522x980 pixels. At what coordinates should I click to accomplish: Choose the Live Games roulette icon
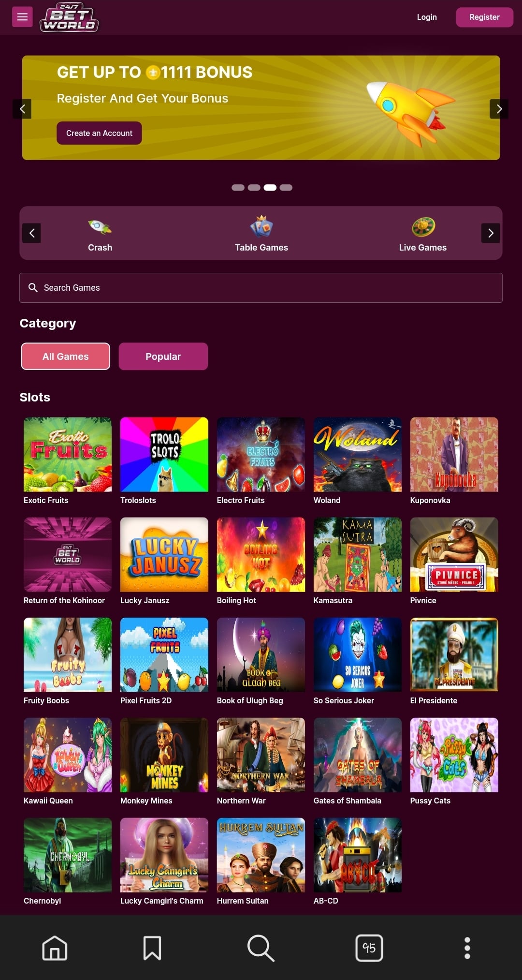coord(423,226)
